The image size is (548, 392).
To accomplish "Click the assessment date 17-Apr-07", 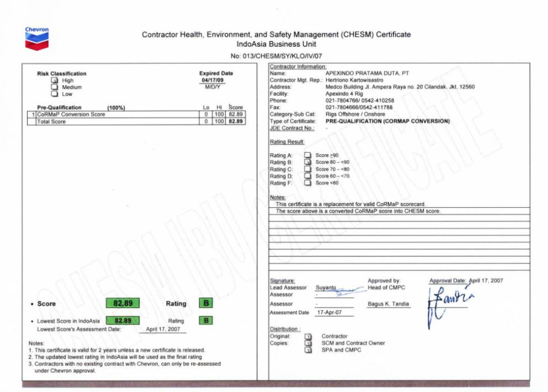I will click(329, 313).
